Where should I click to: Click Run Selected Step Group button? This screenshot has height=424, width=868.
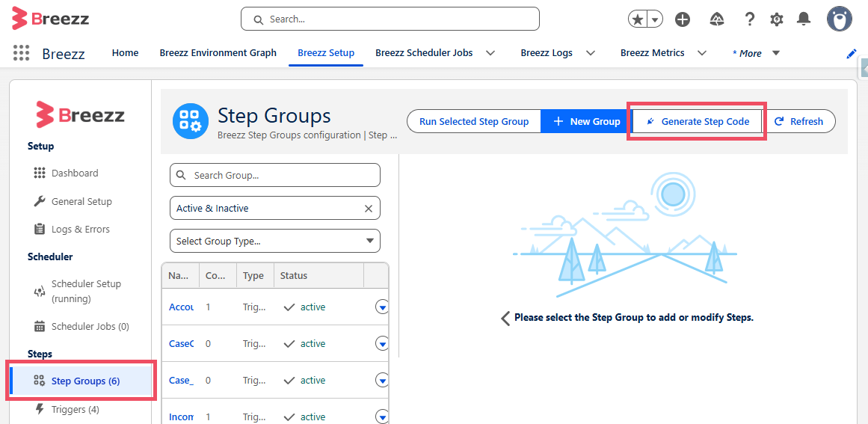coord(474,121)
